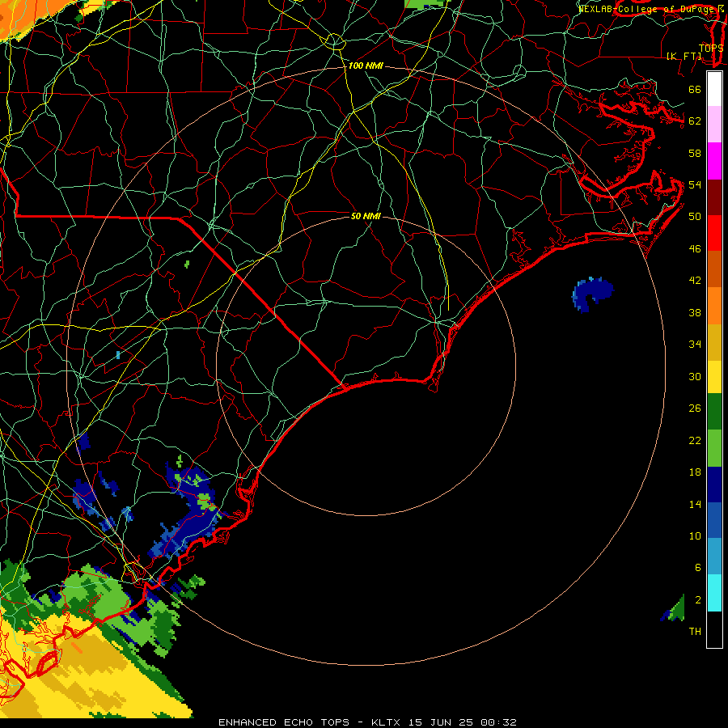Click the "34" scale value
Viewport: 728px width, 728px height.
click(695, 345)
